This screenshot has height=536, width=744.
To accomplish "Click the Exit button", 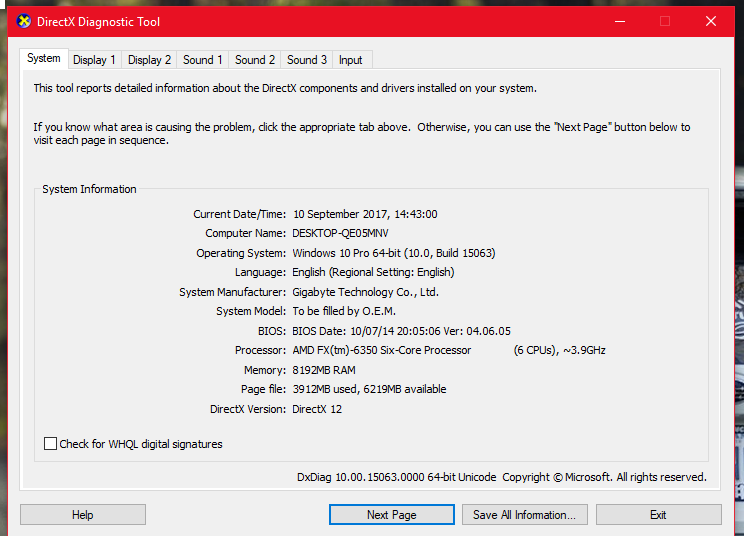I will coord(659,515).
